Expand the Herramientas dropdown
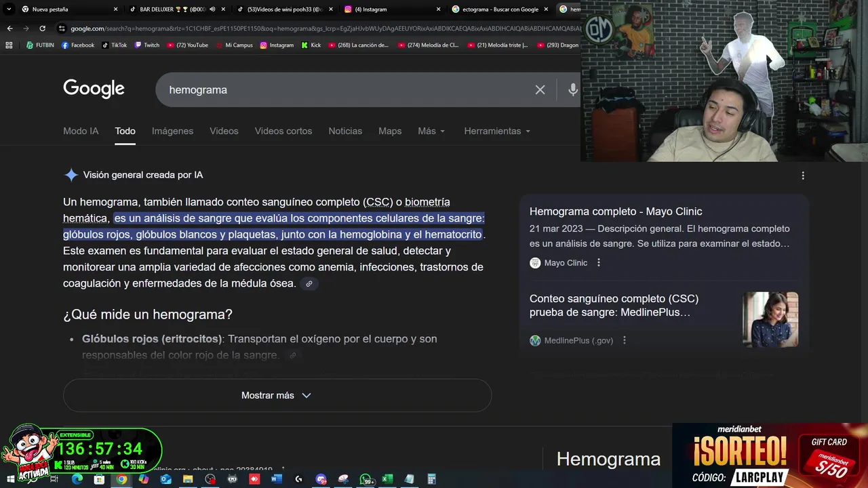 (497, 131)
